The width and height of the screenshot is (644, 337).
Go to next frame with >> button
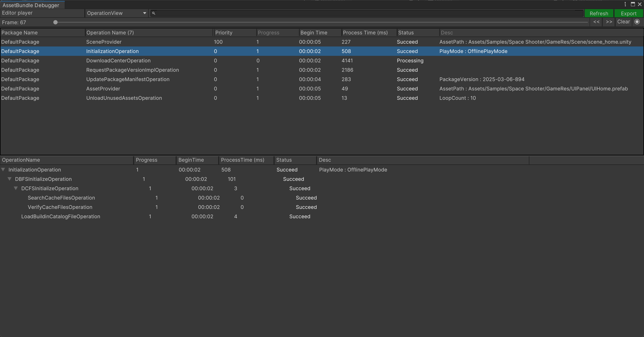(x=609, y=22)
